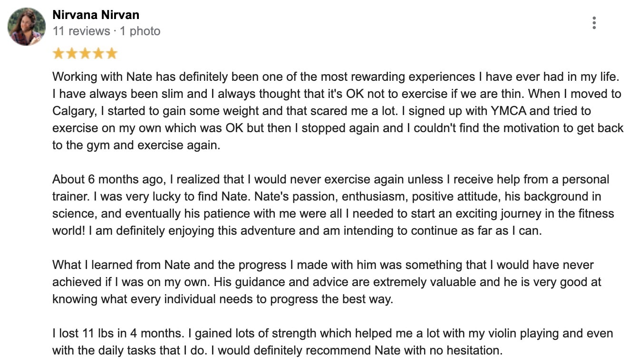This screenshot has width=638, height=364.
Task: Click the fifth rating star
Action: point(111,53)
